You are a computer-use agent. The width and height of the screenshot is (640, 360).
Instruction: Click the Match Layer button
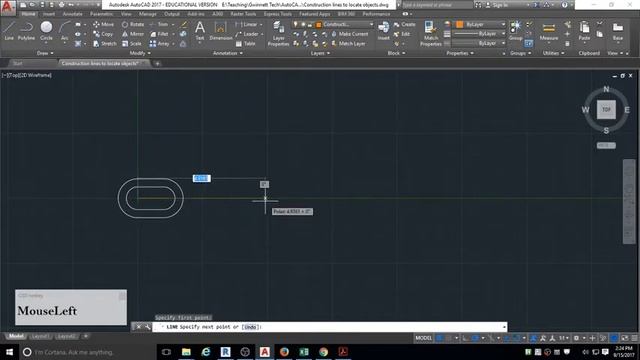[x=349, y=44]
